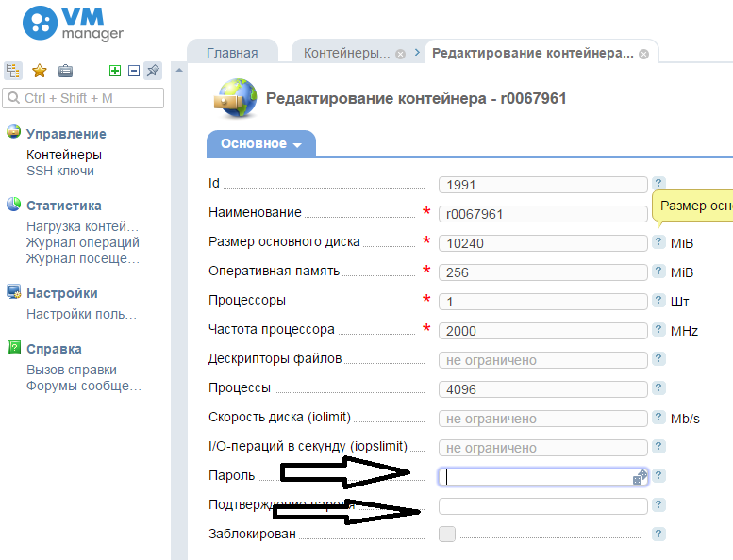
Task: Show help for Заблокирован option
Action: [x=658, y=534]
